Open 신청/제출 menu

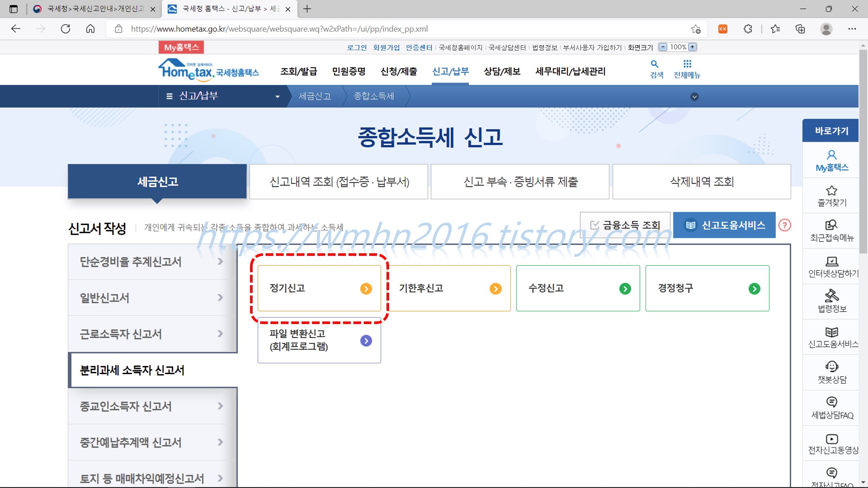click(x=399, y=72)
